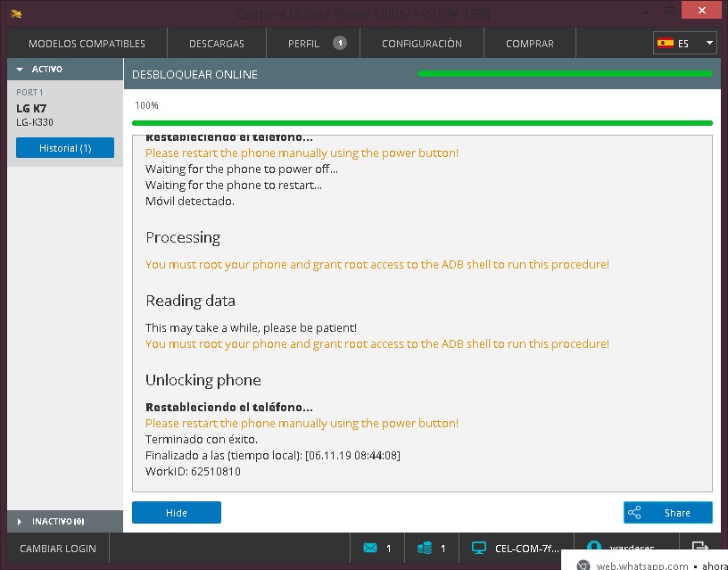Viewport: 728px width, 570px height.
Task: Open the web.whatsapp.com notification
Action: coord(644,560)
